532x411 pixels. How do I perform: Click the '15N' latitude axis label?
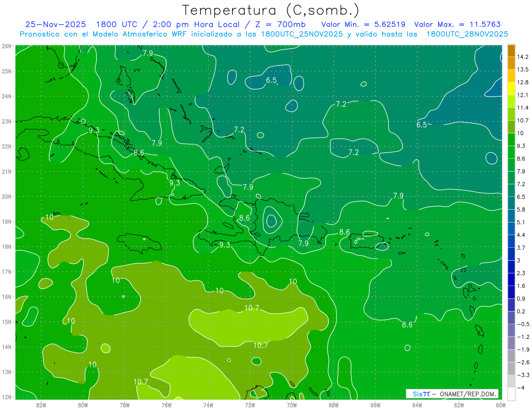click(6, 322)
